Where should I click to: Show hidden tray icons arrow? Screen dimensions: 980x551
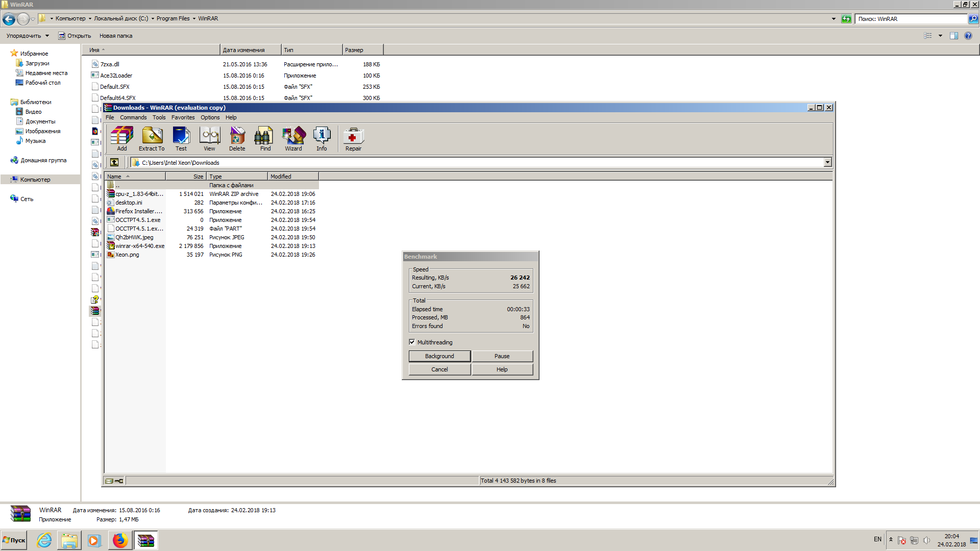click(891, 540)
